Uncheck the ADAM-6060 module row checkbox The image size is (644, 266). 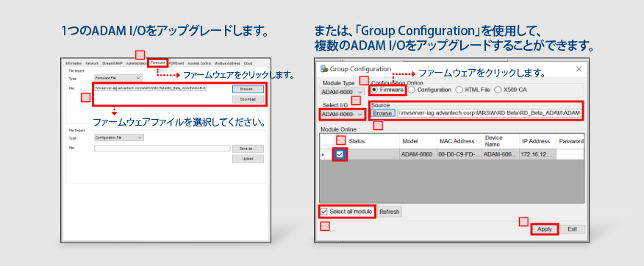click(340, 154)
